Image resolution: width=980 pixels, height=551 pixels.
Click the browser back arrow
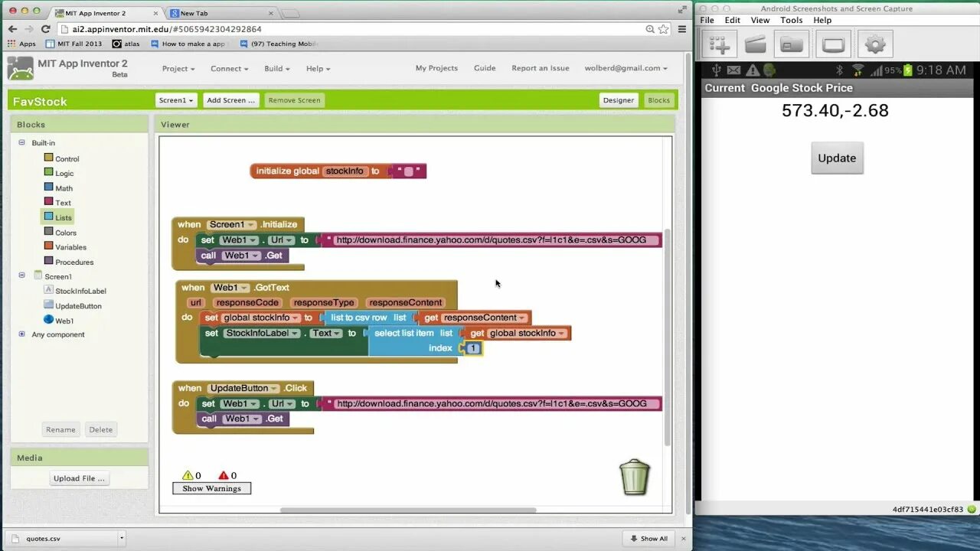(x=12, y=29)
